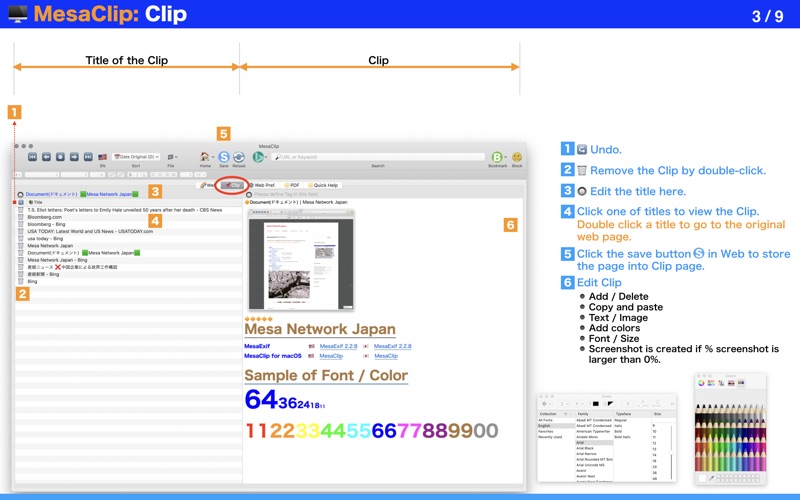
Task: Click trash icon beside T.S. Eliot letters row
Action: coord(21,210)
